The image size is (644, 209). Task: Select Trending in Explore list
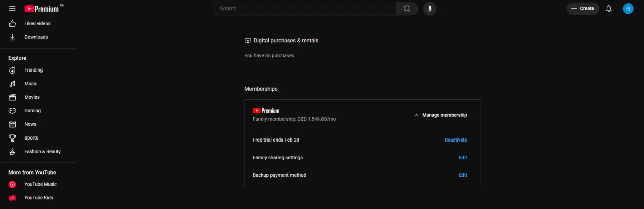tap(34, 70)
